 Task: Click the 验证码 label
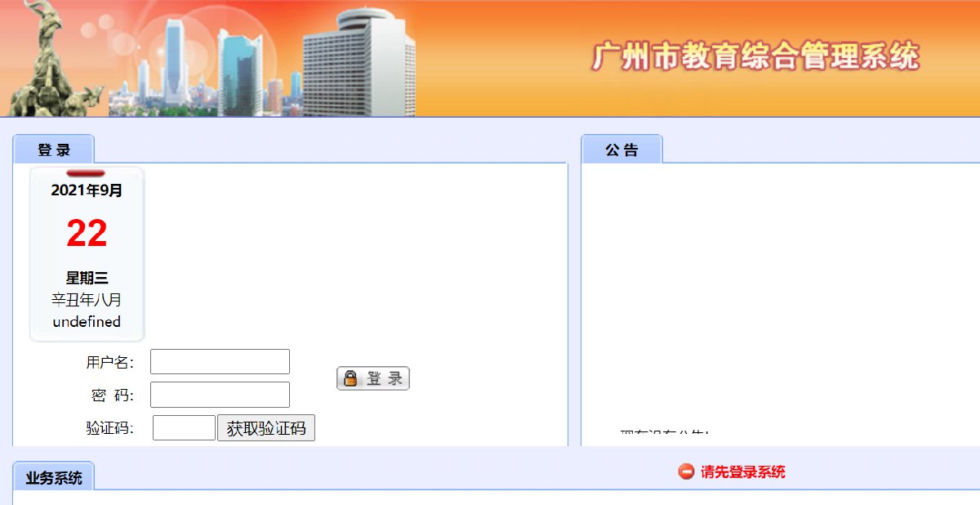(110, 428)
